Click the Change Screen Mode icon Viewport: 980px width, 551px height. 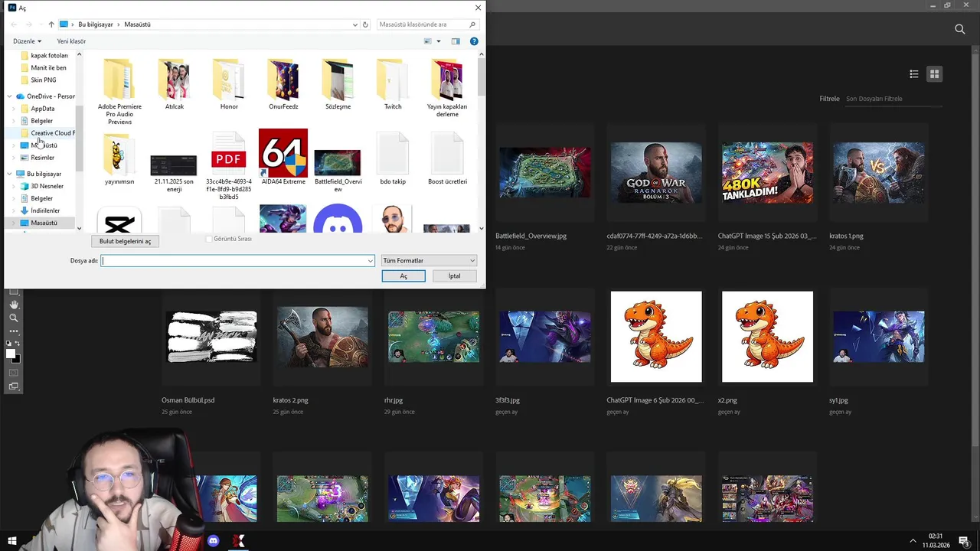[13, 386]
